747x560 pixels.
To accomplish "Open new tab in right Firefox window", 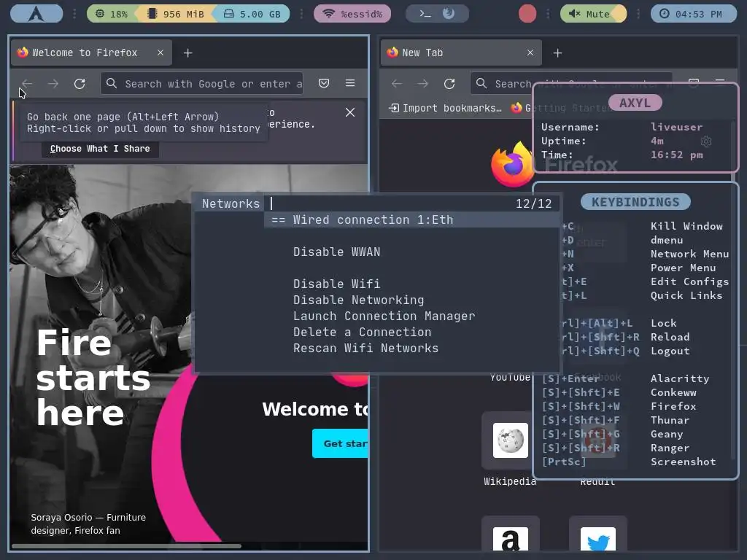I will point(558,52).
